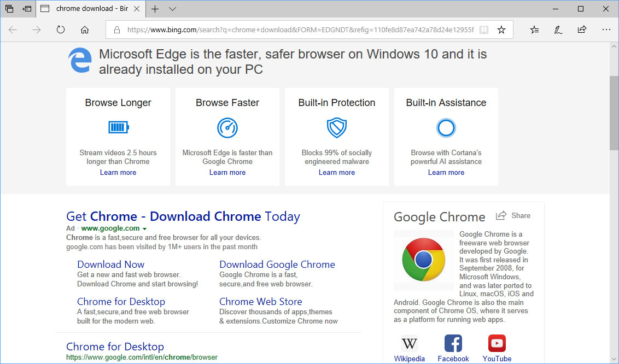Refresh the current page

tap(60, 30)
